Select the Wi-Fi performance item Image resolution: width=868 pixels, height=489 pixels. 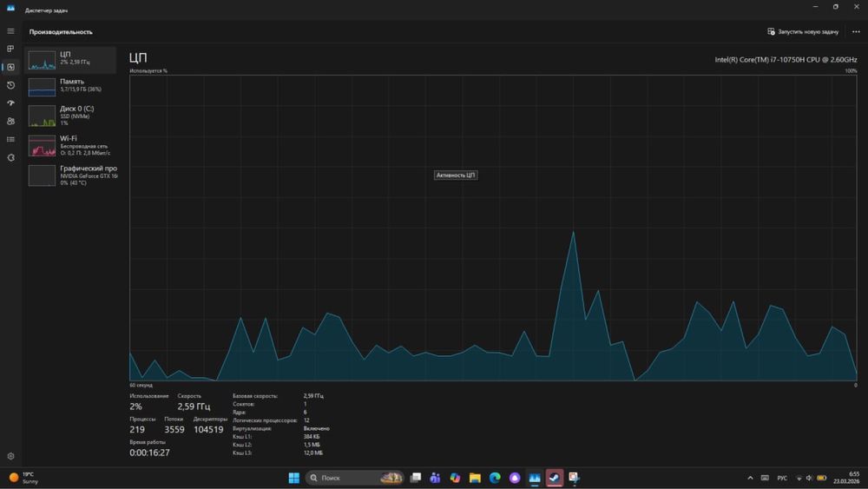coord(70,146)
